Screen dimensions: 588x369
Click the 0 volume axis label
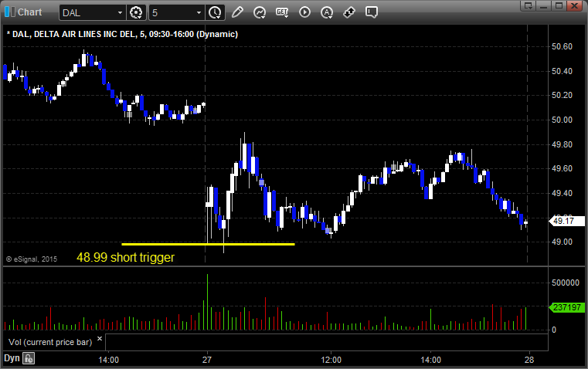click(x=554, y=330)
